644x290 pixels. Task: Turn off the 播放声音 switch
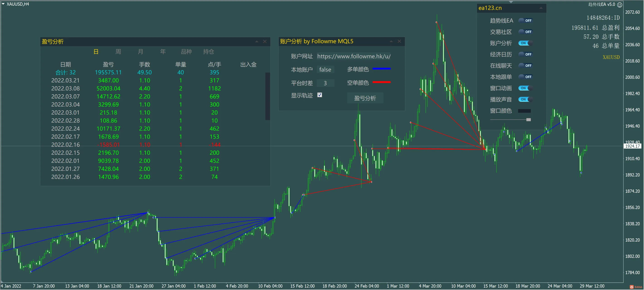click(x=525, y=99)
